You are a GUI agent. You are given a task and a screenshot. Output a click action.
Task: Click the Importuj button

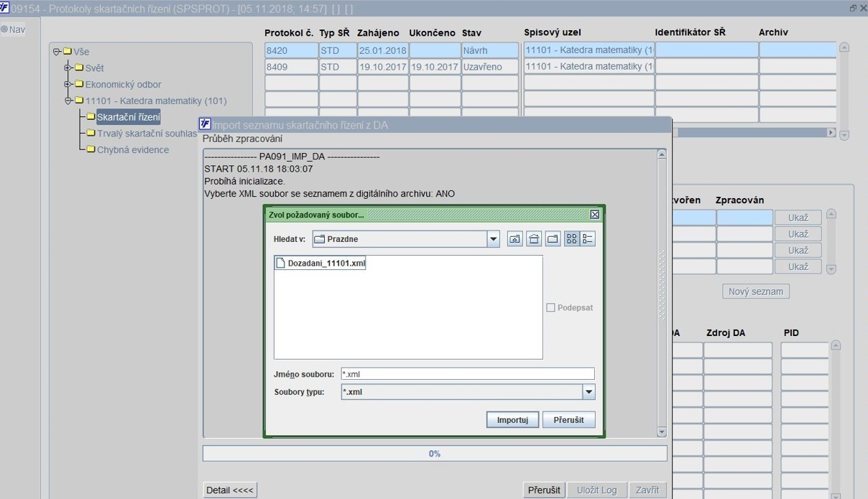click(512, 420)
